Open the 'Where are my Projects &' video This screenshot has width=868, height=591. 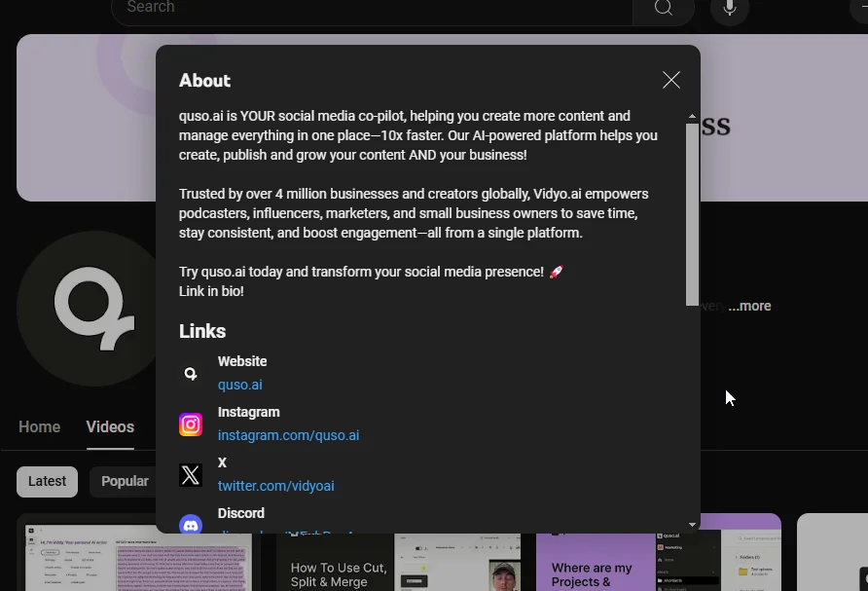click(x=658, y=560)
